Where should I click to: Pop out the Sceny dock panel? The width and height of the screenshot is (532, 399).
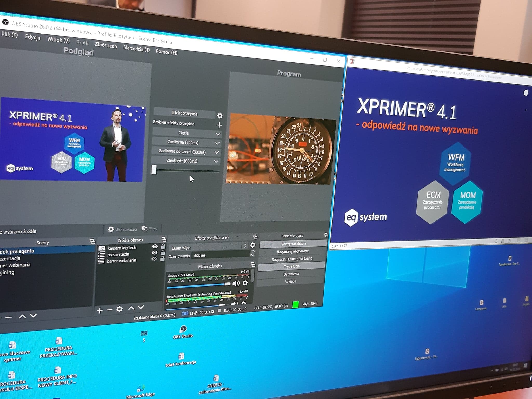92,241
